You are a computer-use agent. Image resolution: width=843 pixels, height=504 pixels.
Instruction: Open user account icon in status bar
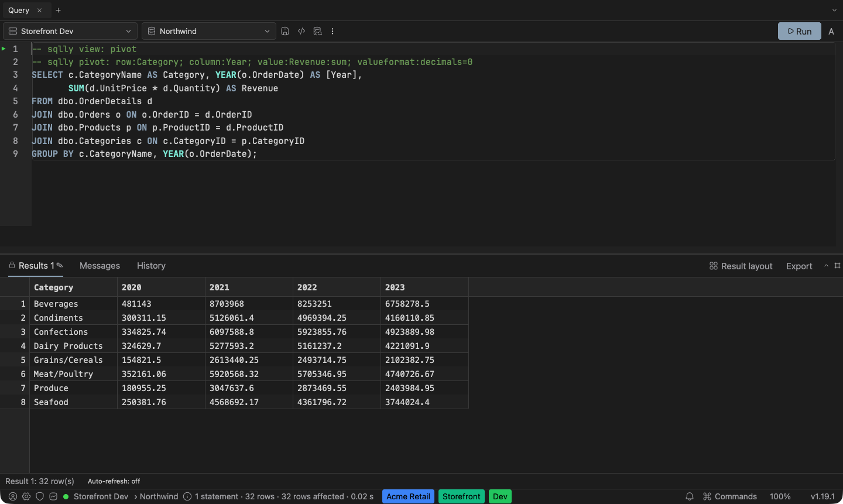click(13, 496)
